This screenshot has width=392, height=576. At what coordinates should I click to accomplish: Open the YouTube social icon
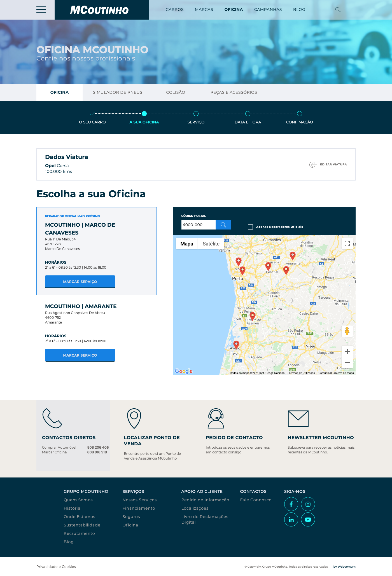click(x=308, y=520)
